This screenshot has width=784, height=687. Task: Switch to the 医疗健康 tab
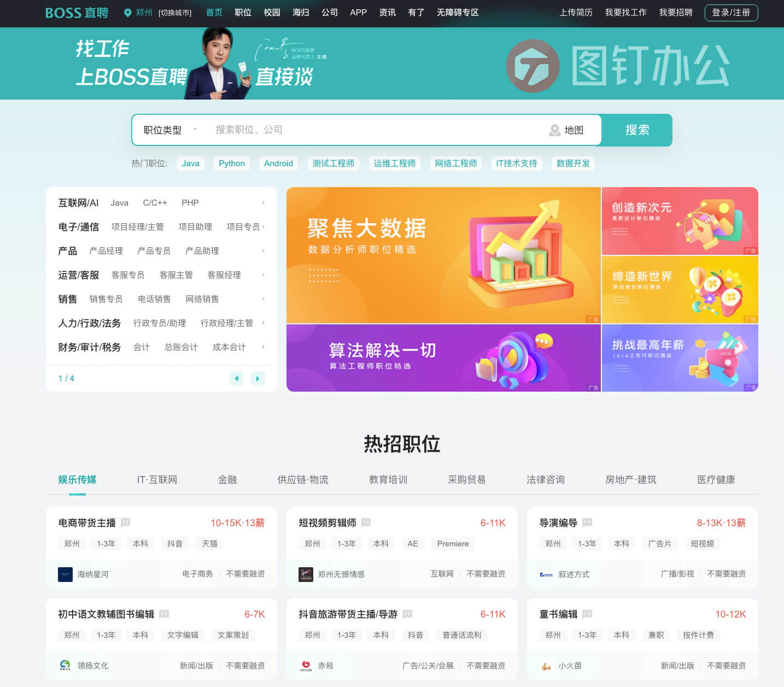(x=716, y=480)
